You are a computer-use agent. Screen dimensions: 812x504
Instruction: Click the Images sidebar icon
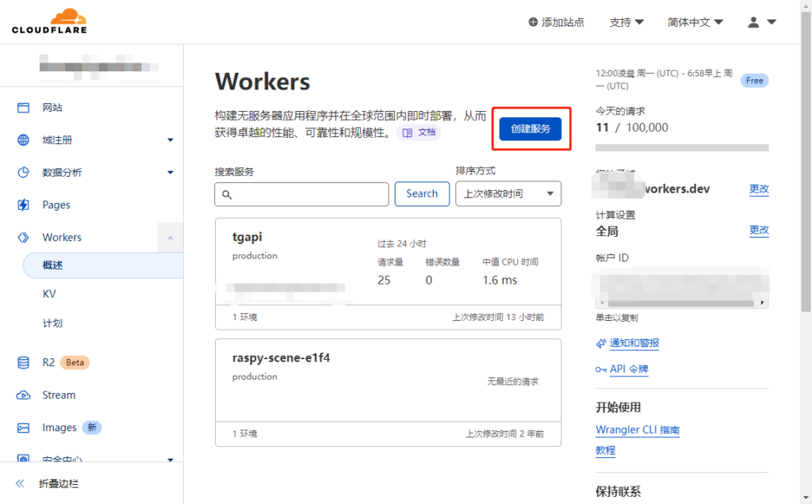point(24,428)
